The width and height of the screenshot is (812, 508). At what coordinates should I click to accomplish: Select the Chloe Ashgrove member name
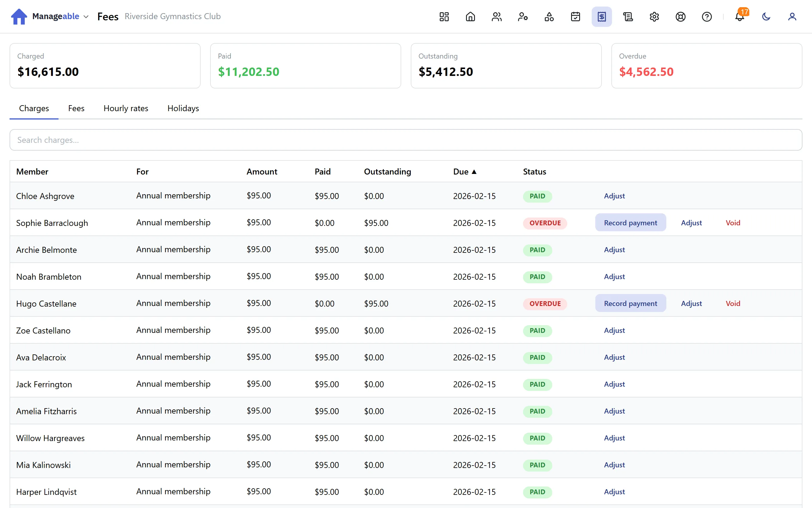45,196
